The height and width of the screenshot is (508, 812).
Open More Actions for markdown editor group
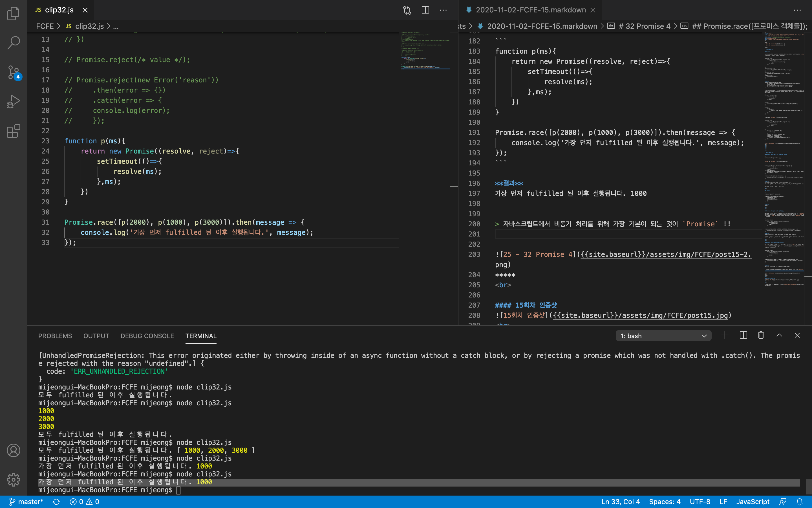(x=797, y=10)
